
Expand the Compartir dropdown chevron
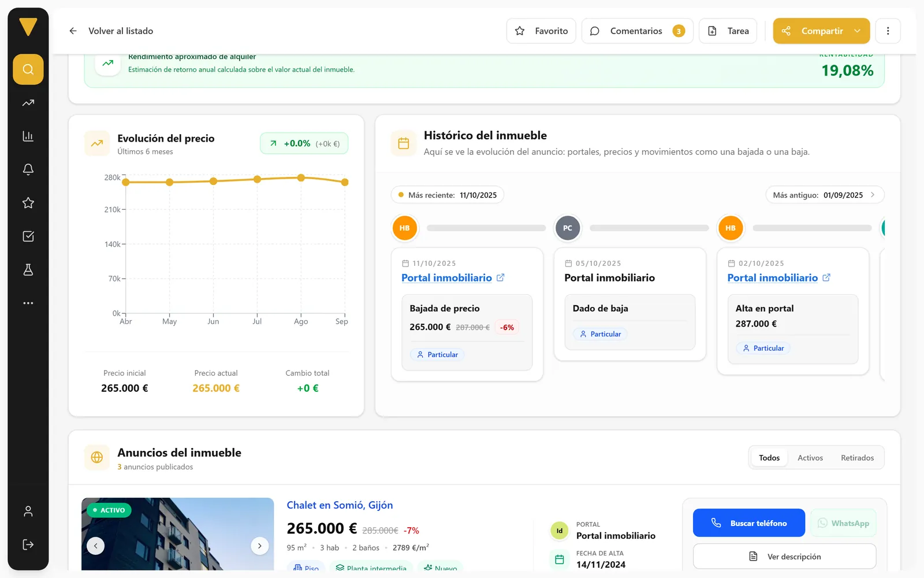pyautogui.click(x=858, y=31)
